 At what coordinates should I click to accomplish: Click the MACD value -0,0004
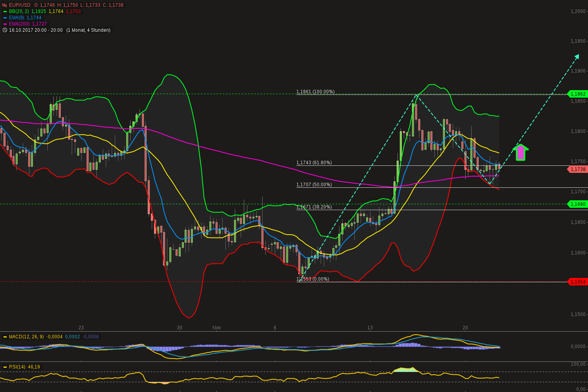click(x=54, y=337)
